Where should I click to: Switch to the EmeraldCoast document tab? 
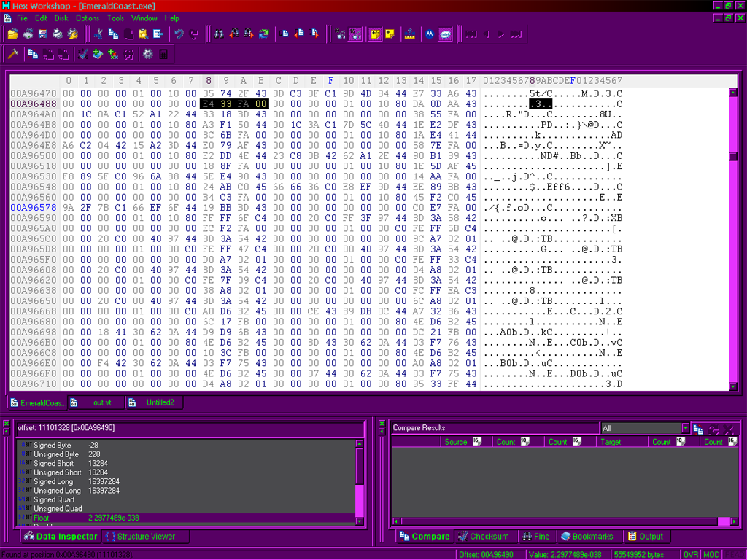38,402
